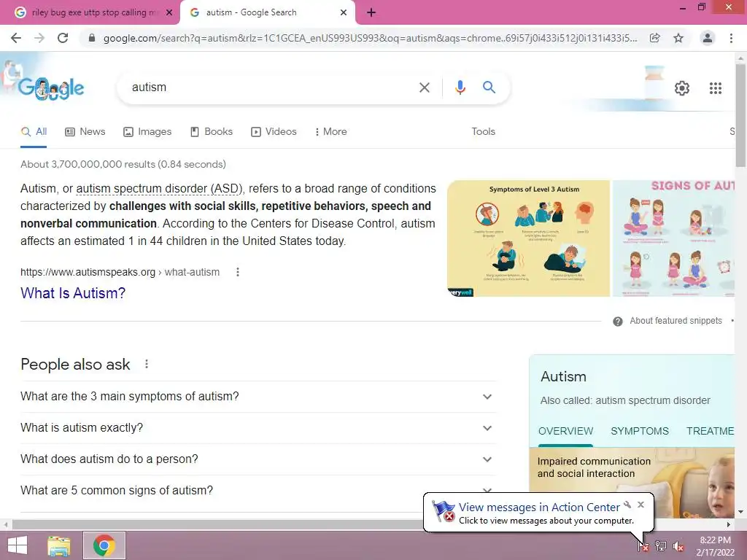Bookmark this tab with star icon

point(678,38)
